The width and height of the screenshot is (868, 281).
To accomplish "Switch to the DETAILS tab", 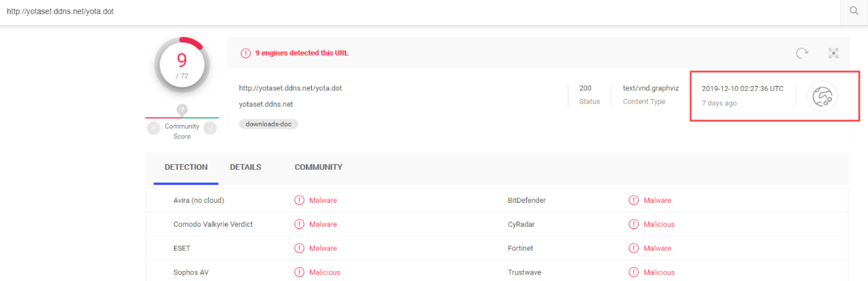I will click(x=245, y=168).
